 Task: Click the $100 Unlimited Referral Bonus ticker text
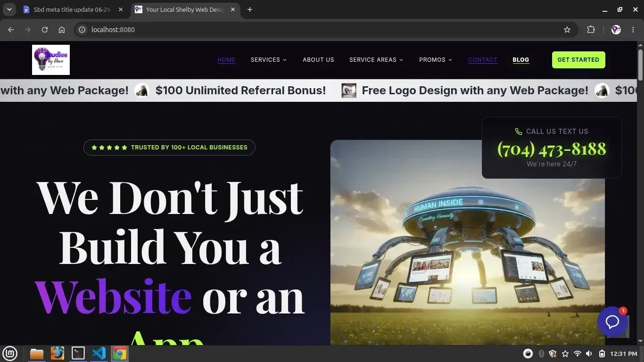240,90
